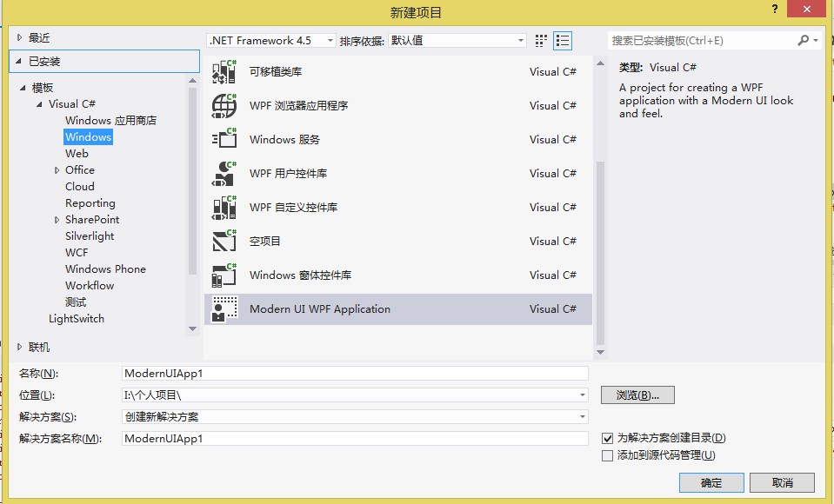Uncheck 为解决方案创建目录 checkbox
This screenshot has width=834, height=504.
point(608,438)
